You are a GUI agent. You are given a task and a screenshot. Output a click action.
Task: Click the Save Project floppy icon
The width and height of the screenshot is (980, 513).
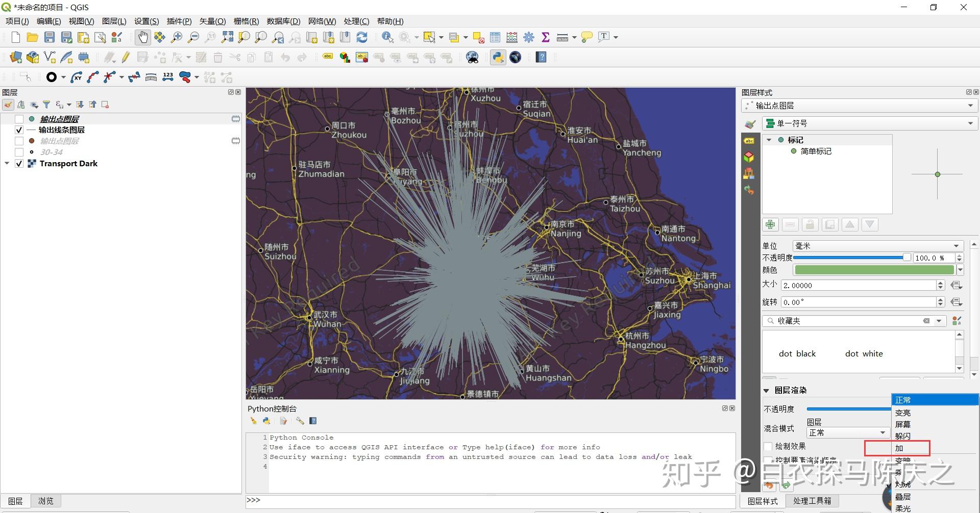(50, 37)
